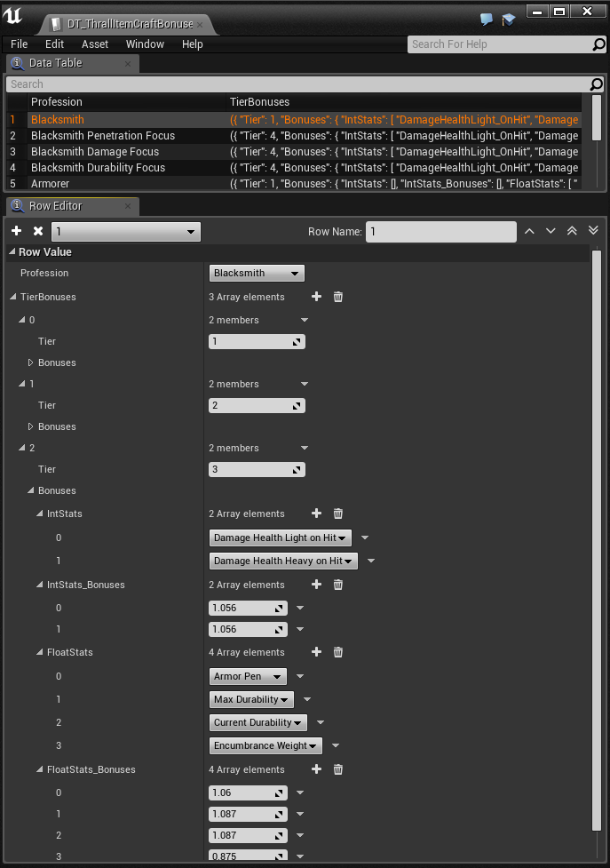
Task: Add element to TierBonuses array
Action: (x=316, y=297)
